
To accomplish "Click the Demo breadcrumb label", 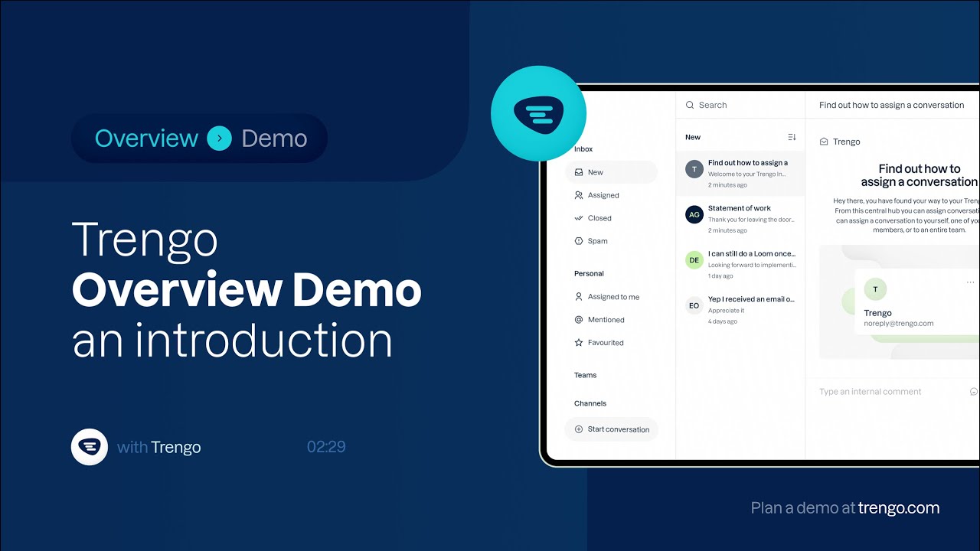I will (x=274, y=139).
